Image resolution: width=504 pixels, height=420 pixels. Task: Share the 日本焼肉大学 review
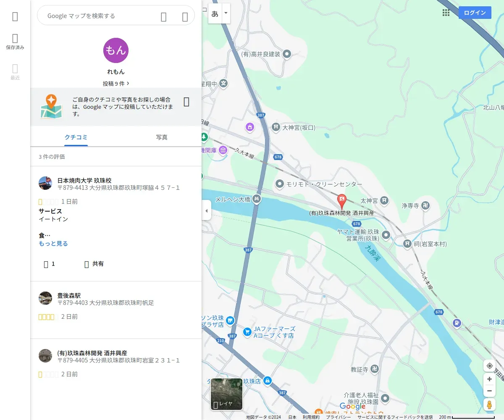point(94,264)
